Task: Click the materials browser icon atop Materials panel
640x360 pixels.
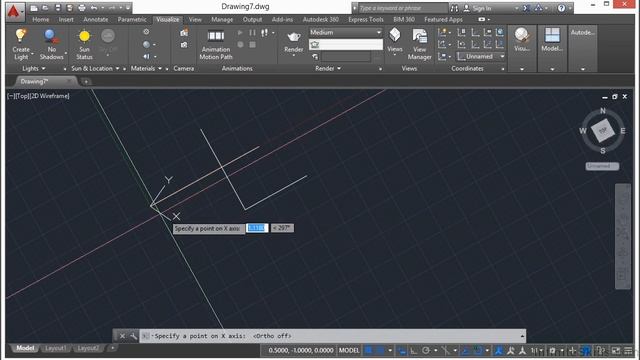Action: pyautogui.click(x=146, y=32)
